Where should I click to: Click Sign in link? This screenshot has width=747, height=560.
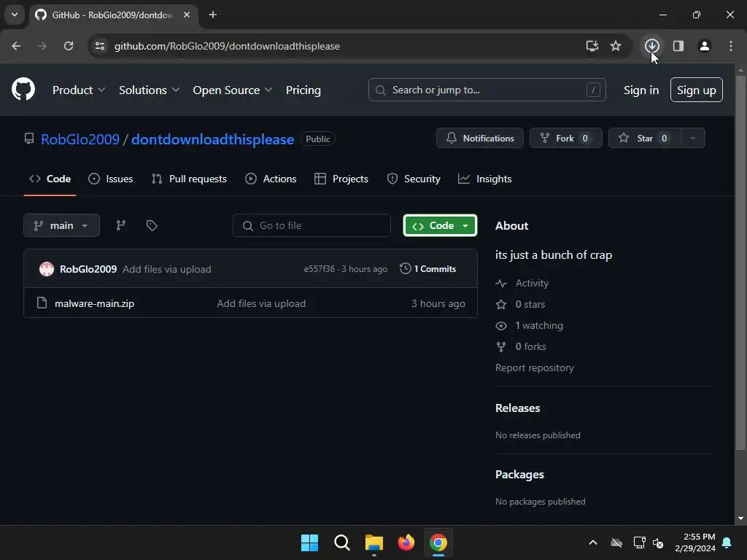[640, 90]
